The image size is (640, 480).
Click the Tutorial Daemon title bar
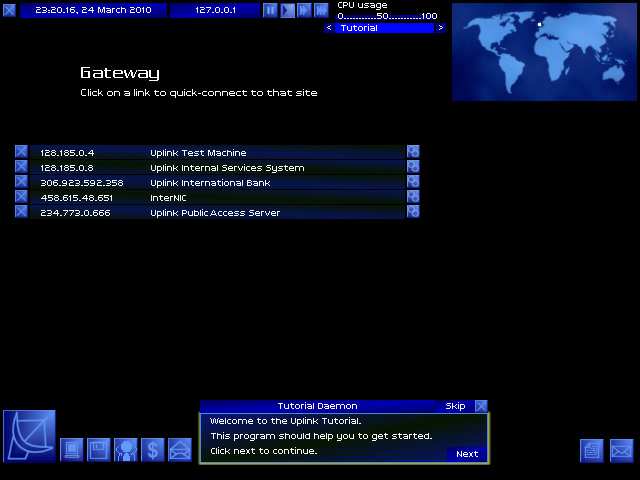point(318,406)
